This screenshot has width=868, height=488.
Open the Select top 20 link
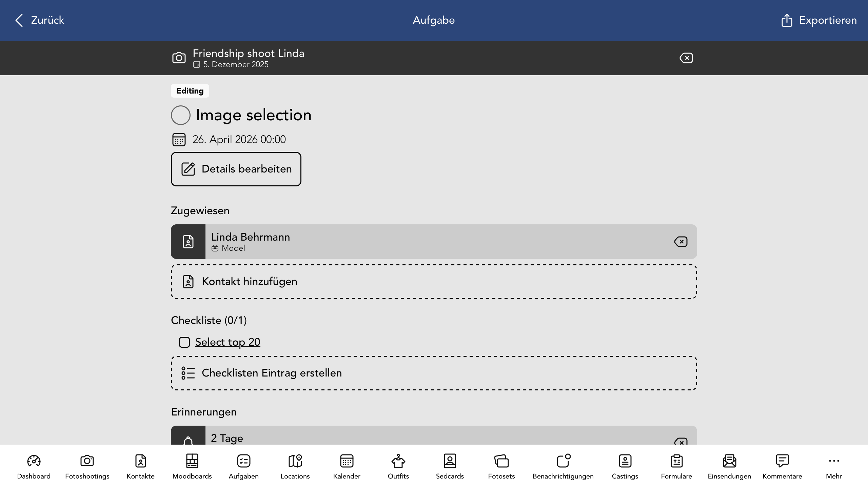click(228, 342)
